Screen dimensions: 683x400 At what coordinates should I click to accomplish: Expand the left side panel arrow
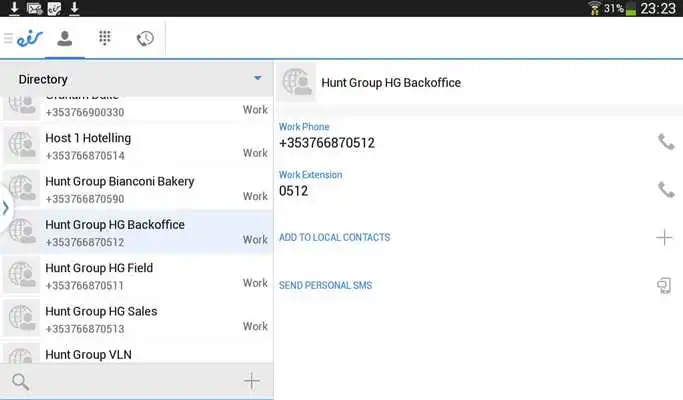(x=5, y=208)
